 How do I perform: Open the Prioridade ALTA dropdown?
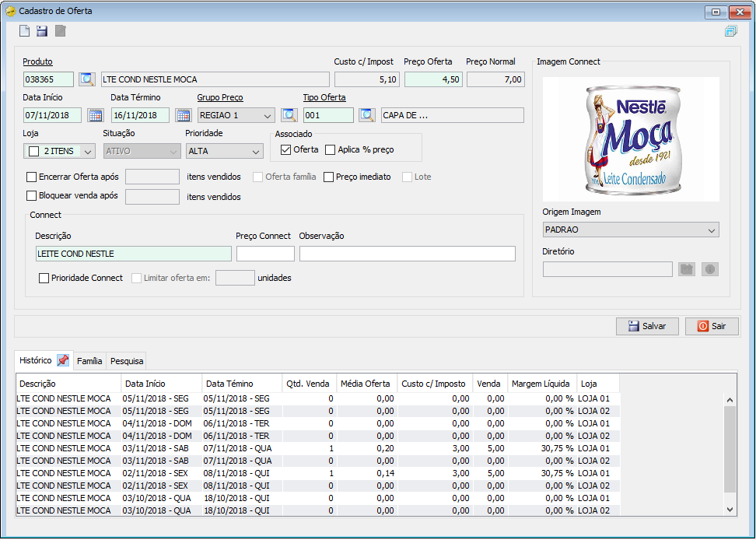point(225,152)
